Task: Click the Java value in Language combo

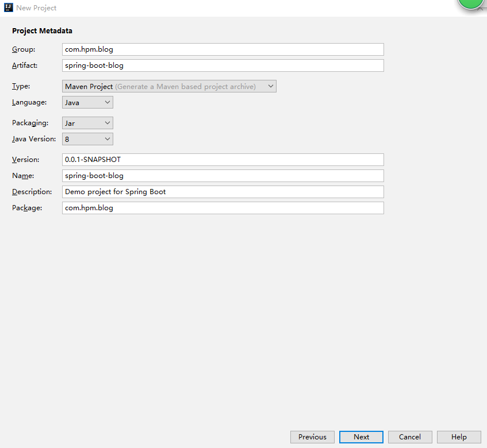Action: pyautogui.click(x=72, y=102)
